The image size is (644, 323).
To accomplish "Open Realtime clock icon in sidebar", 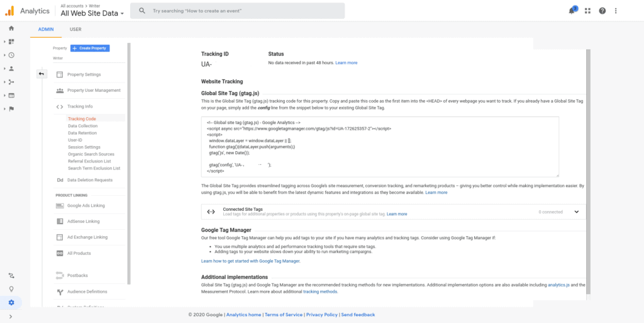I will (x=11, y=55).
